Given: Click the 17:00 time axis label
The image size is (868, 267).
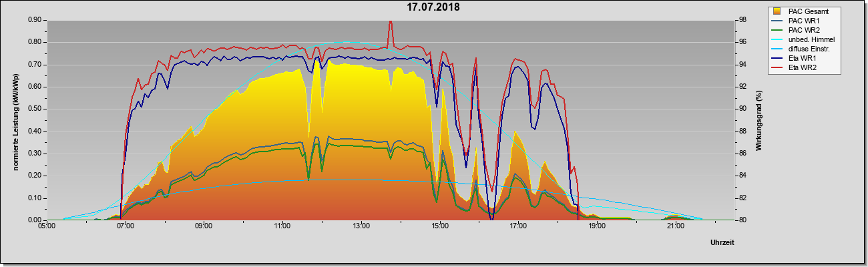Looking at the screenshot, I should pos(518,227).
